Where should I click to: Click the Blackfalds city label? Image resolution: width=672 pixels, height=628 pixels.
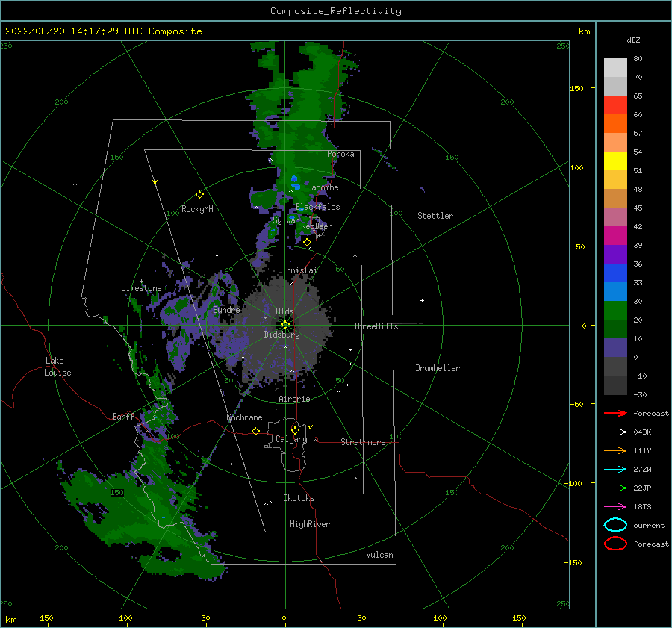click(317, 207)
